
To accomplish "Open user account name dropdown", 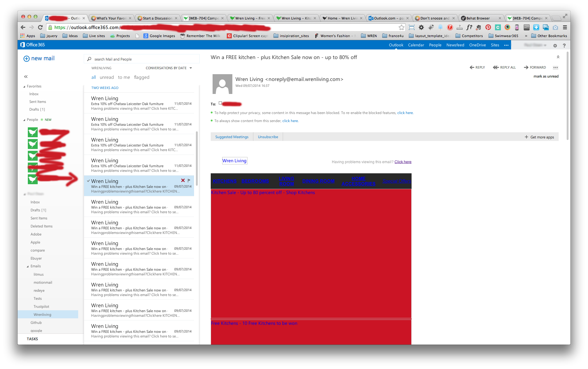I will (535, 45).
